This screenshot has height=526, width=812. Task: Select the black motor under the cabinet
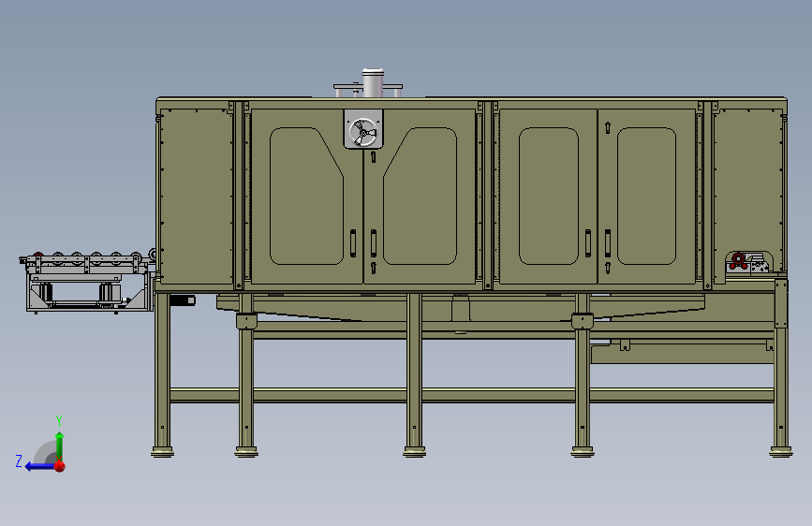click(x=183, y=300)
